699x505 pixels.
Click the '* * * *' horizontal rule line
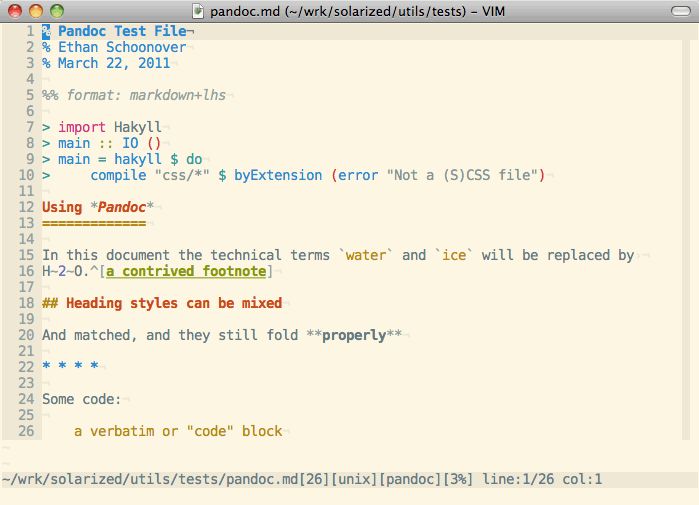70,367
